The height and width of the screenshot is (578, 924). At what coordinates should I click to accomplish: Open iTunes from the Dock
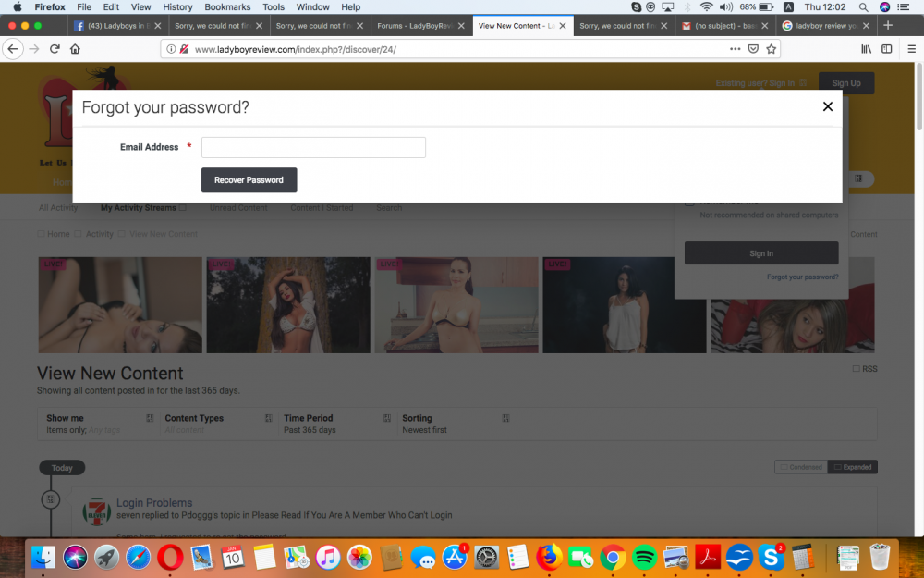(x=328, y=557)
